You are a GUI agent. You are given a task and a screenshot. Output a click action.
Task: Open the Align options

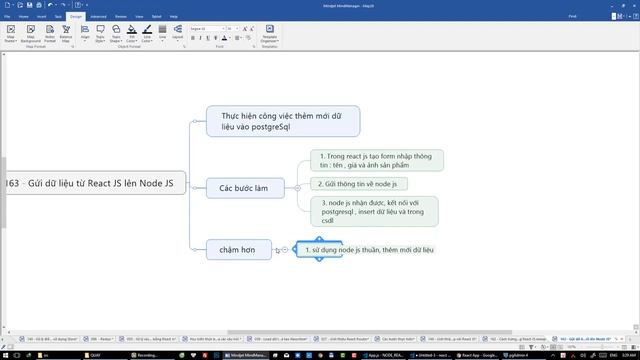(85, 33)
